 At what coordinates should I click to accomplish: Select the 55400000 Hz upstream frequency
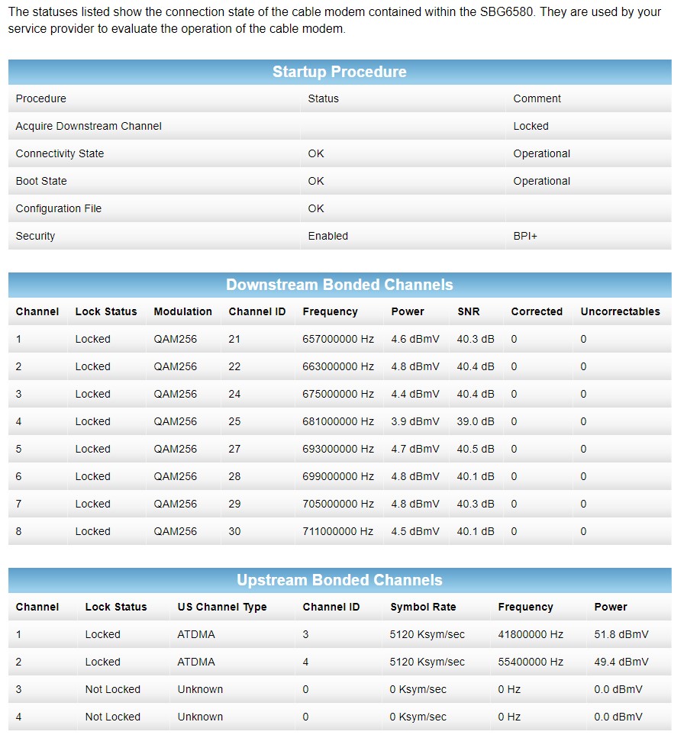click(x=531, y=662)
